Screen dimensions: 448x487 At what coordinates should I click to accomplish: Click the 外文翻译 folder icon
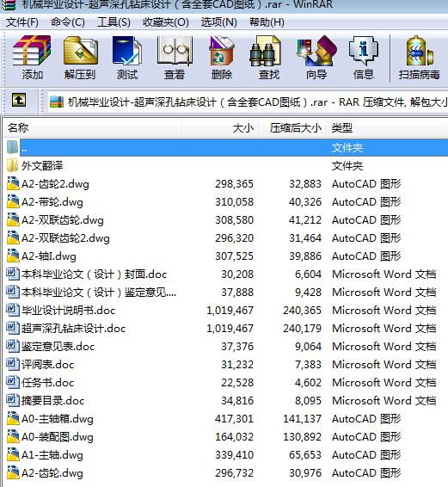pos(12,165)
